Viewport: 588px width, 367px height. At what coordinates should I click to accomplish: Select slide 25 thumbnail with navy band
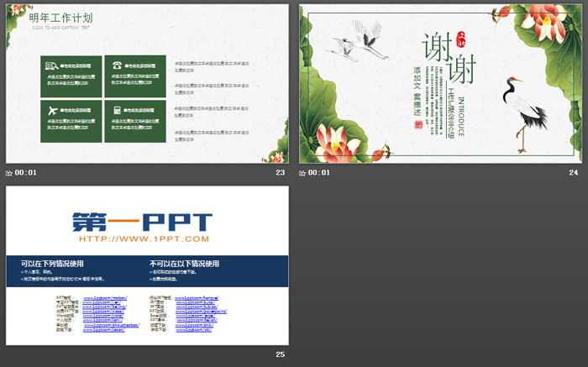[x=147, y=265]
